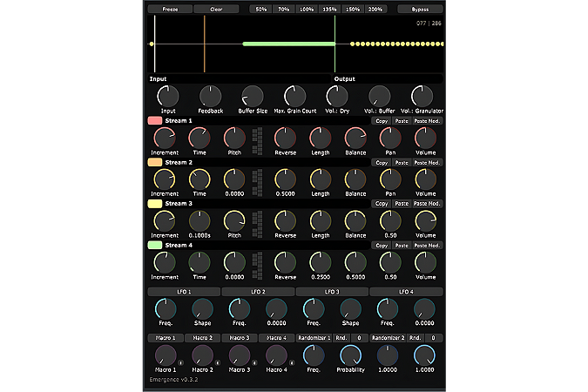Click the Input volume knob
Viewport: 588px width, 392px height.
coord(168,96)
